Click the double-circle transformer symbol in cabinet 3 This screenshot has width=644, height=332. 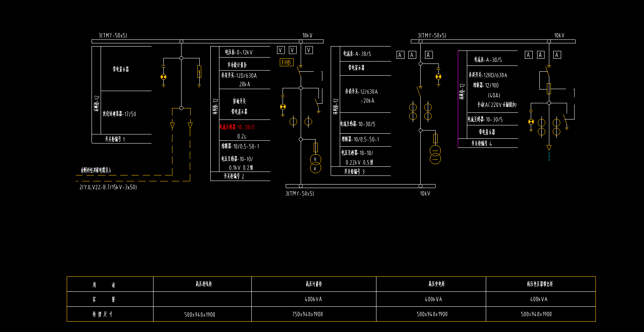coord(435,155)
